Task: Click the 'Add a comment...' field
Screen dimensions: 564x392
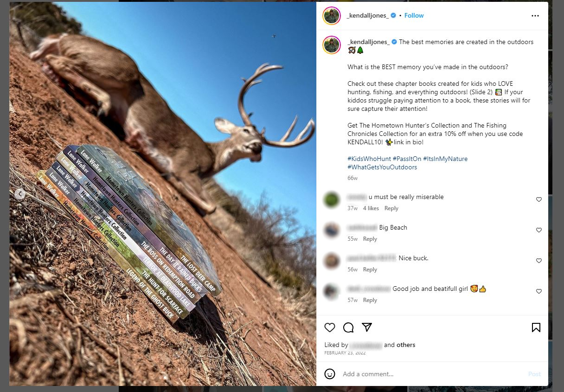Action: coord(431,374)
